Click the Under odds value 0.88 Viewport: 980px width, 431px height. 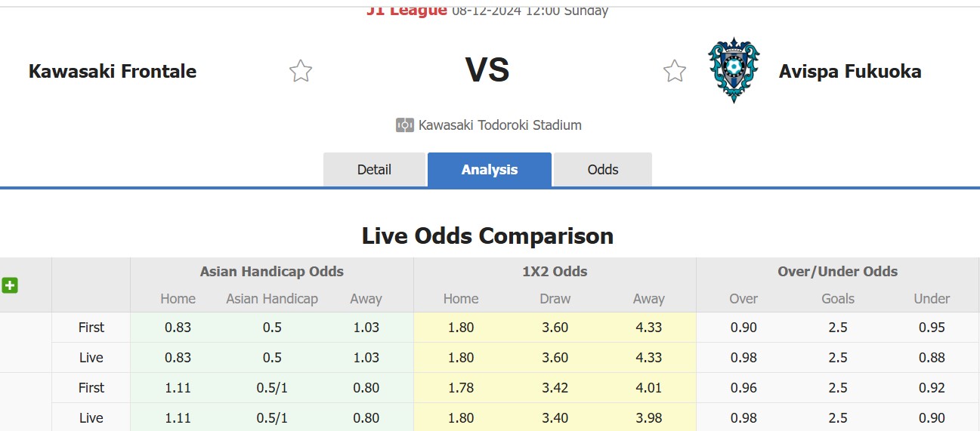click(932, 358)
